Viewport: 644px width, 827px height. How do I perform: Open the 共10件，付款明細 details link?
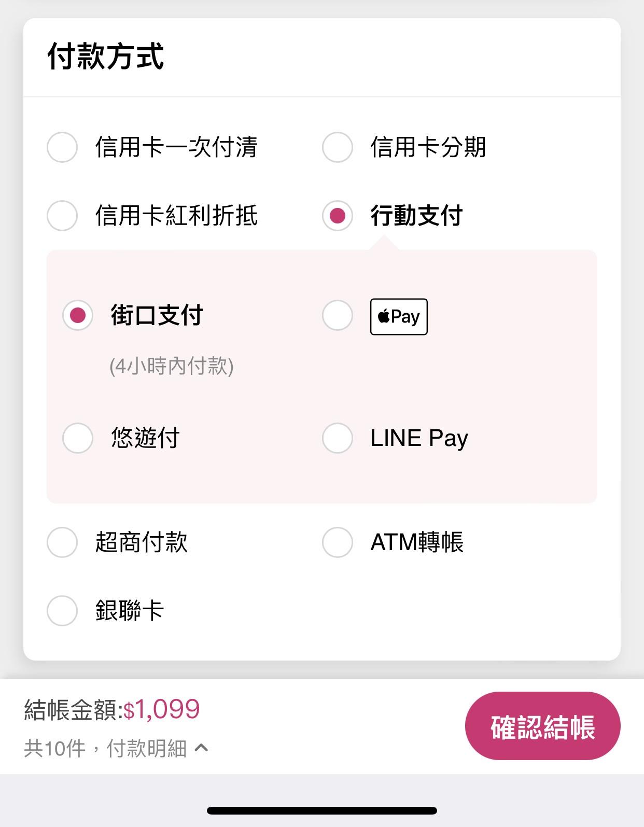[105, 748]
